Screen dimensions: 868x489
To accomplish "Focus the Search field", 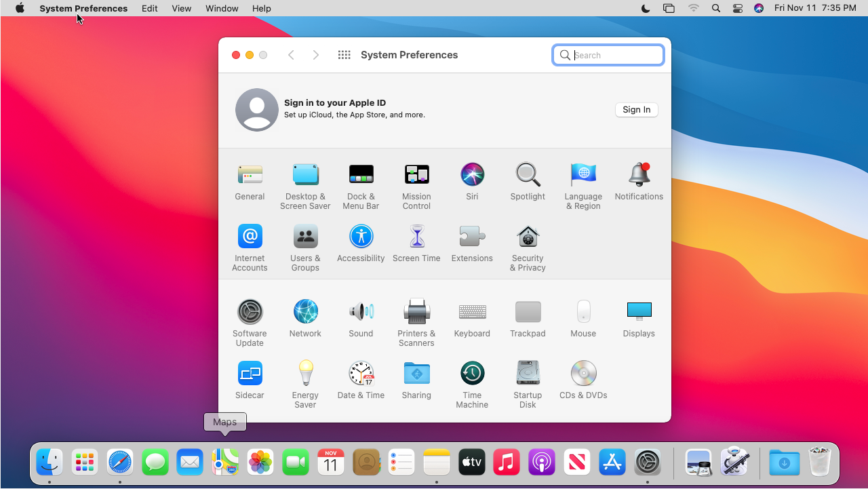I will click(608, 55).
